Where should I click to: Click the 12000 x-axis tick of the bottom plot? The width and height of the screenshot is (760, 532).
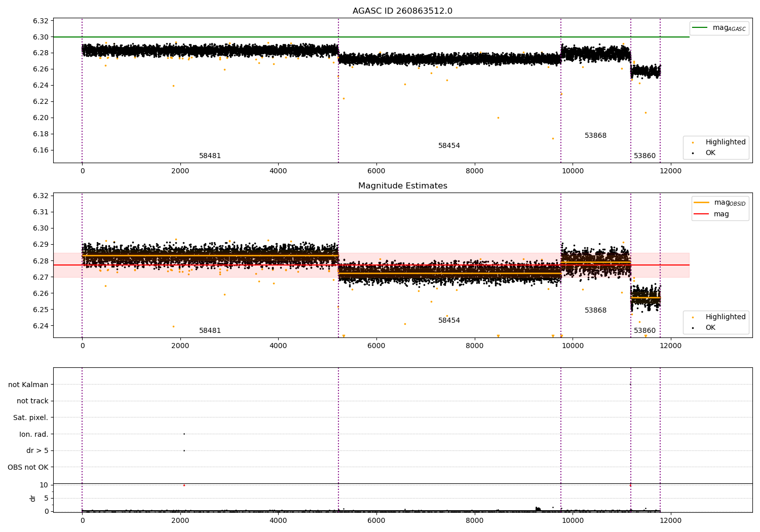tap(670, 520)
